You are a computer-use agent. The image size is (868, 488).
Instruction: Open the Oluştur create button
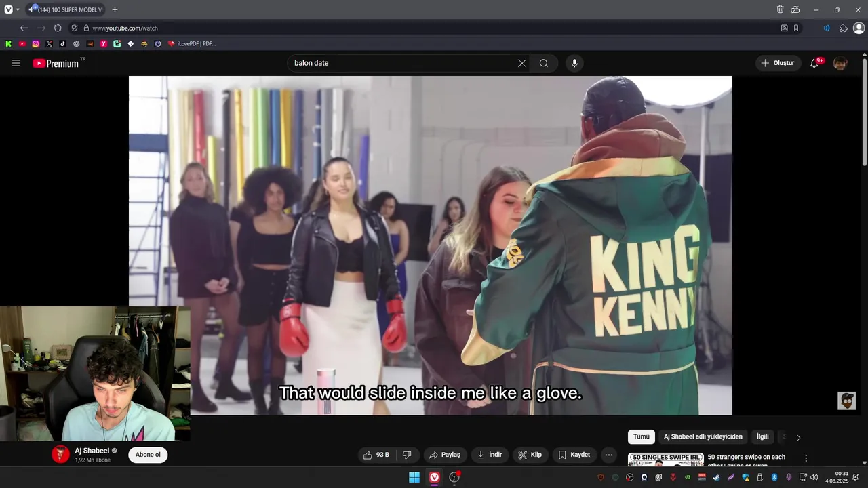[778, 63]
